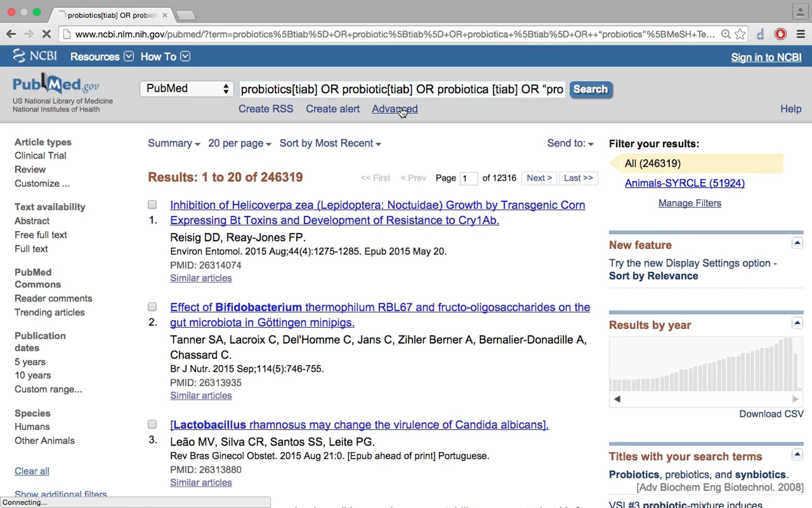Click the page number input field
The width and height of the screenshot is (812, 508).
pos(469,178)
